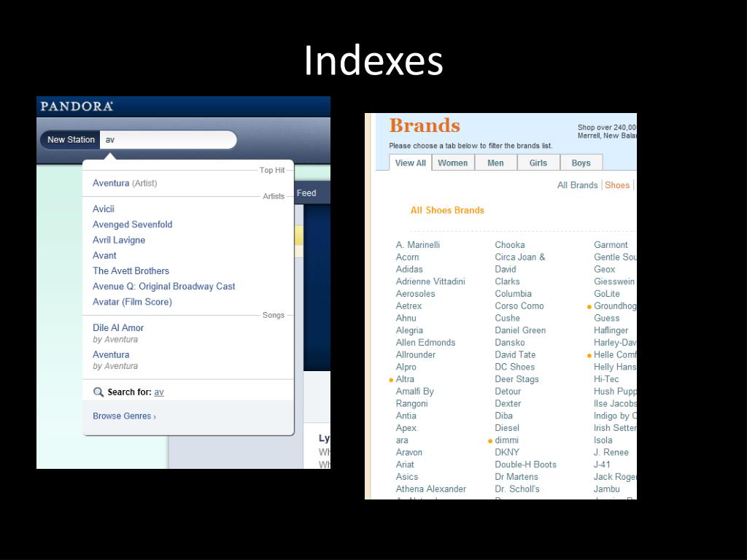
Task: Open the dimmi brand link
Action: point(506,440)
